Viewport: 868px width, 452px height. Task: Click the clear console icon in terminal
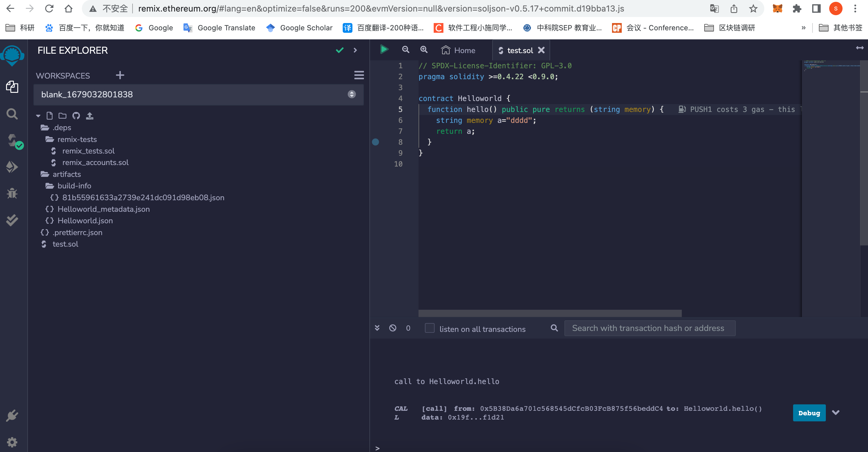click(392, 328)
